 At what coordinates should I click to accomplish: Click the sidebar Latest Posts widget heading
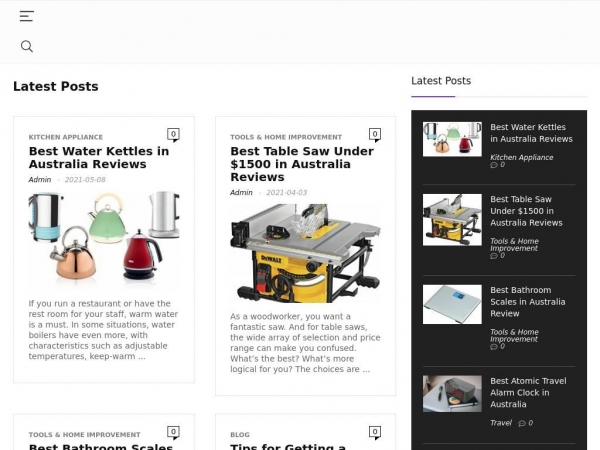point(441,81)
